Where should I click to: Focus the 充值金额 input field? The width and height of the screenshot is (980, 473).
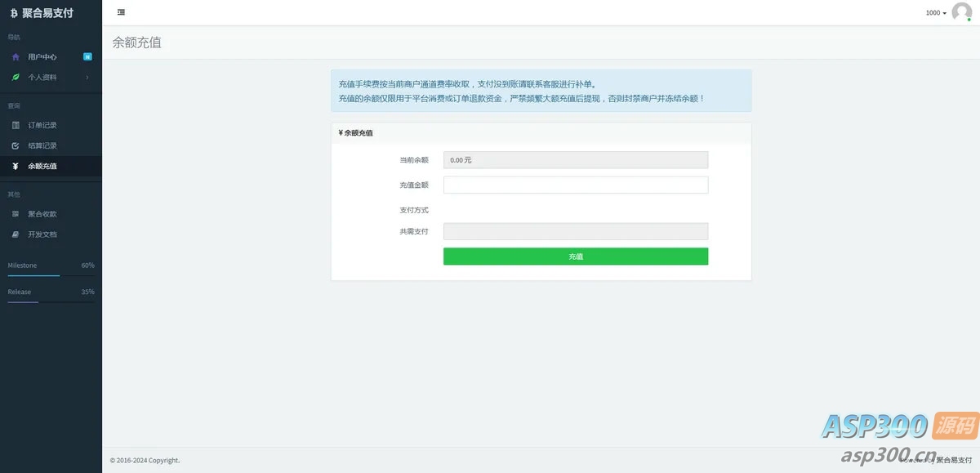tap(576, 185)
